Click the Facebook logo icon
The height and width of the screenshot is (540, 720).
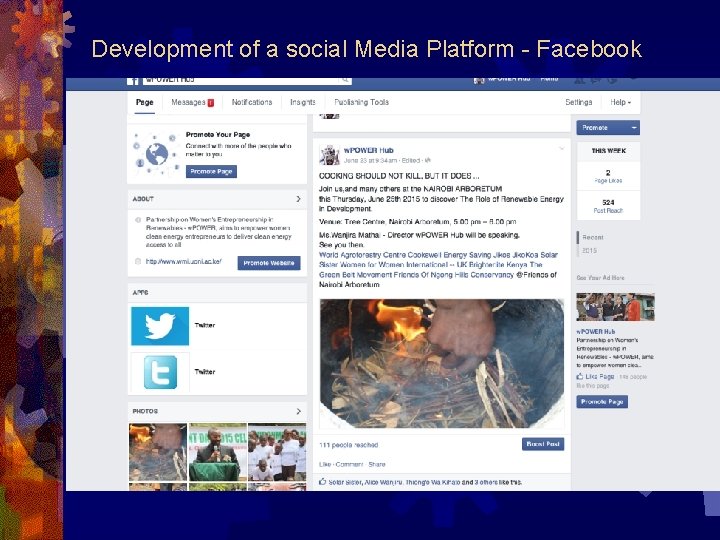(133, 81)
